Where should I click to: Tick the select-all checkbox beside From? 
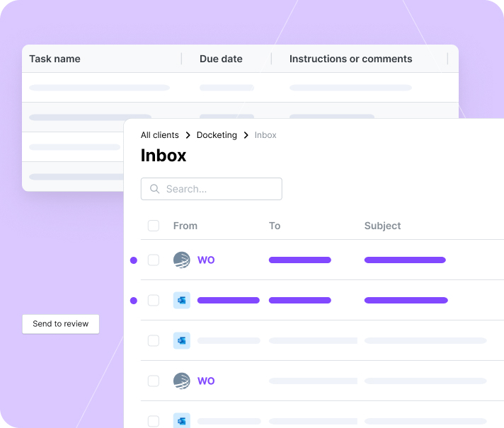[x=154, y=226]
